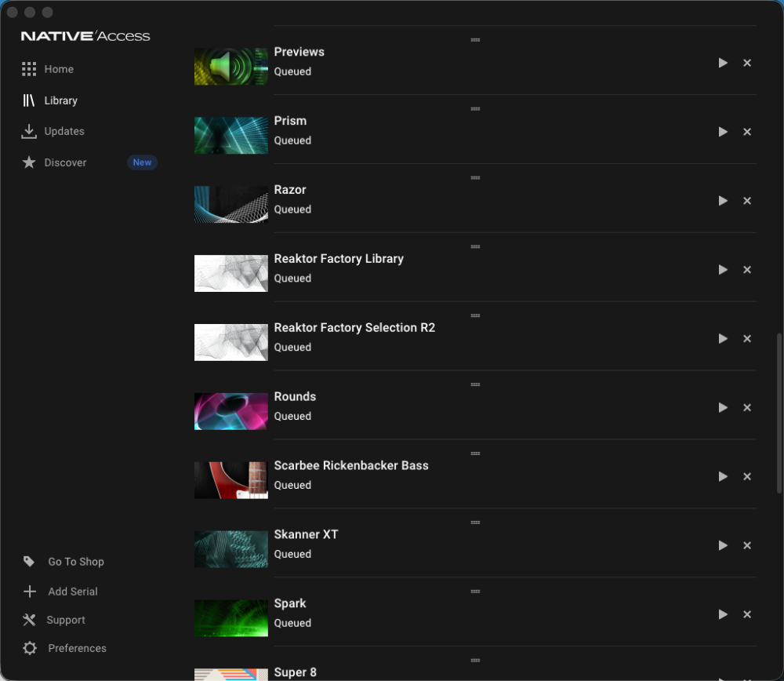
Task: Click Add Serial
Action: pyautogui.click(x=60, y=592)
